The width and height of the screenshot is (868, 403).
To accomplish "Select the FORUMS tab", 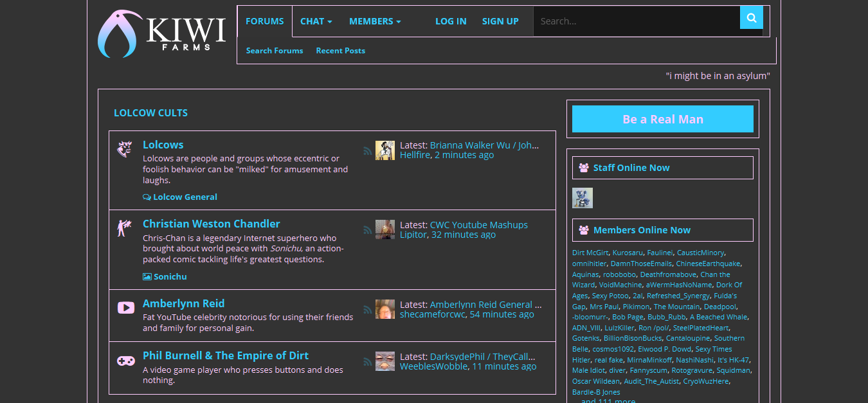I will 264,21.
